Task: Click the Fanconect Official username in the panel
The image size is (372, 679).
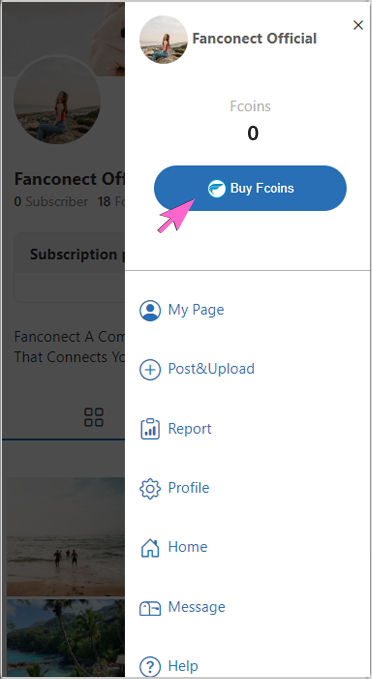Action: tap(255, 39)
